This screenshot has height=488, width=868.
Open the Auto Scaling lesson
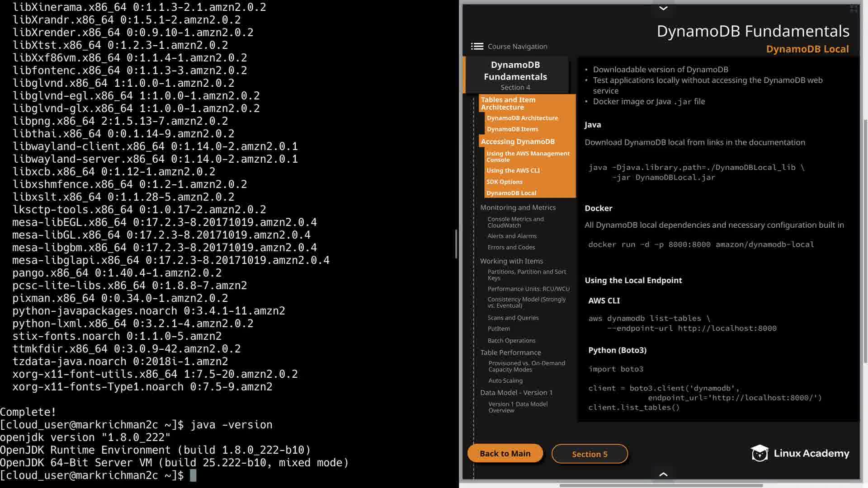505,380
